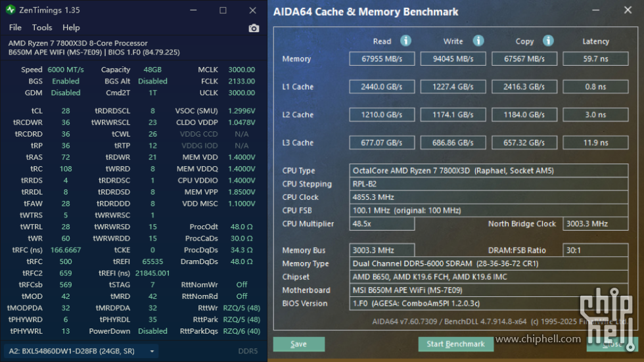This screenshot has width=644, height=362.
Task: Click the Motherboard MSI B650M APE WiFi field
Action: pyautogui.click(x=489, y=290)
